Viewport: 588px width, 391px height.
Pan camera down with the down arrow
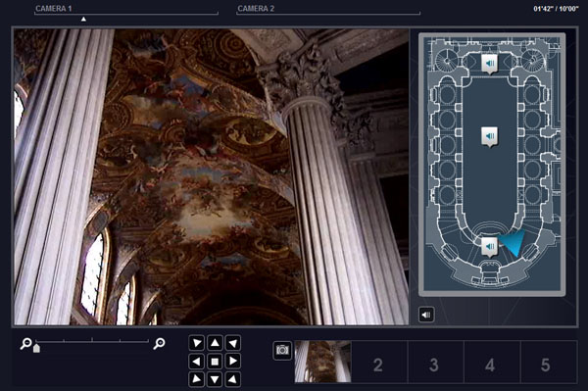[215, 379]
